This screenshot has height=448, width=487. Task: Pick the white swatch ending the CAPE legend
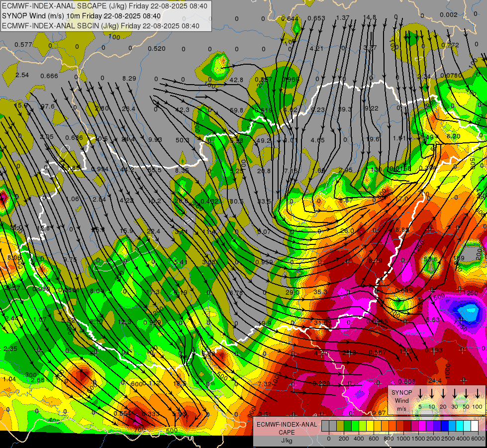[474, 426]
